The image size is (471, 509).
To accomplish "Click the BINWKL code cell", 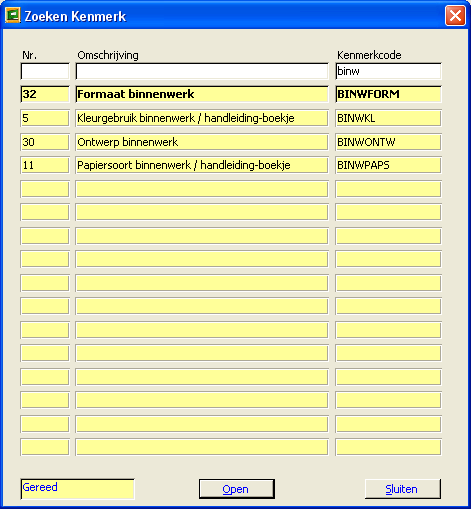I will coord(388,118).
